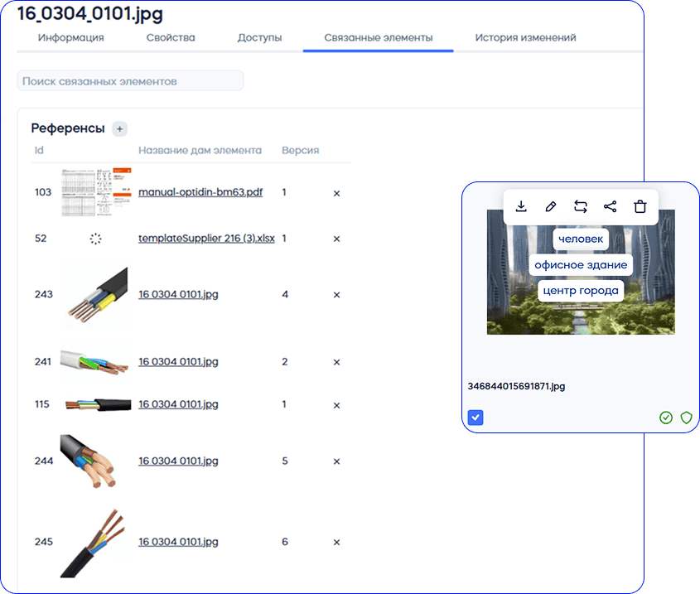Click the trash delete icon
The image size is (700, 594).
640,206
